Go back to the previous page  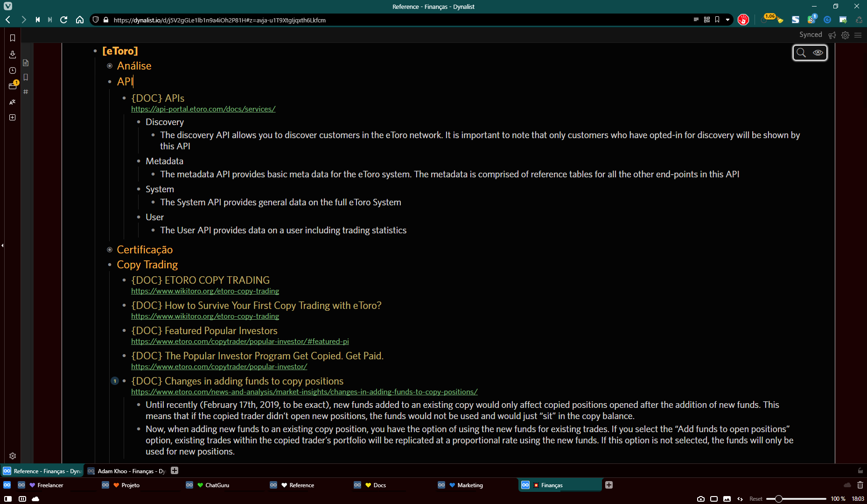[x=8, y=20]
